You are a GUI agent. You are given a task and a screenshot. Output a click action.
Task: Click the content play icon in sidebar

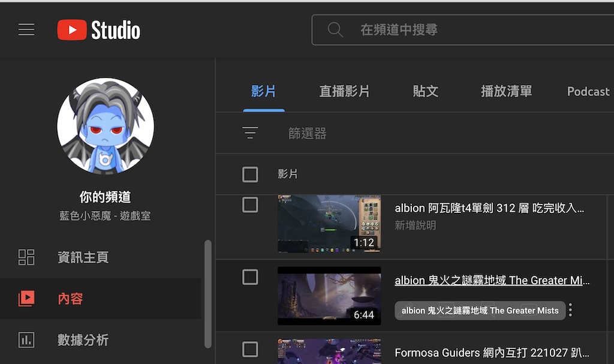(x=26, y=298)
